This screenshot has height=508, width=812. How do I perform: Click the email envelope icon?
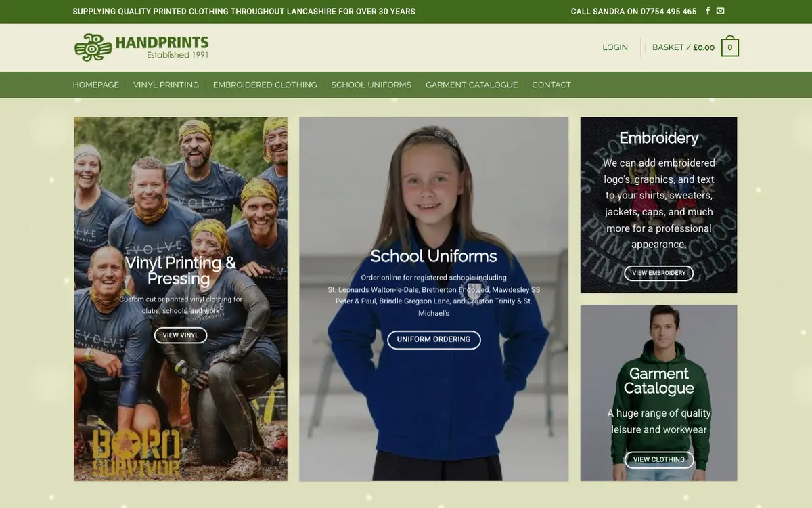[720, 11]
